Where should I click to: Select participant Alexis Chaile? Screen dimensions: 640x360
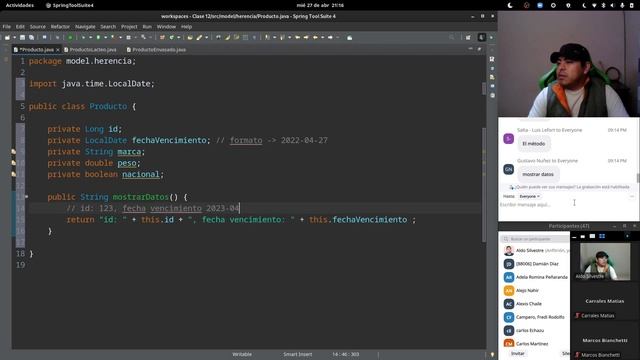point(535,304)
